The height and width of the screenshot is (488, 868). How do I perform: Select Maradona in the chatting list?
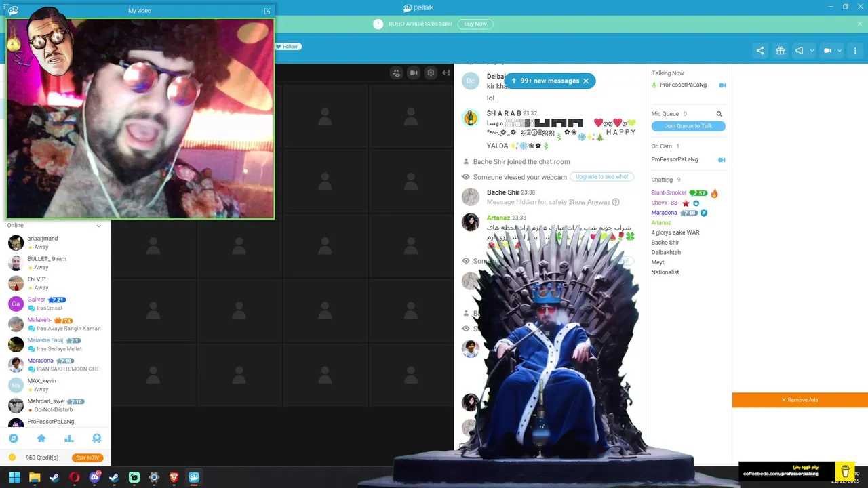pyautogui.click(x=664, y=213)
